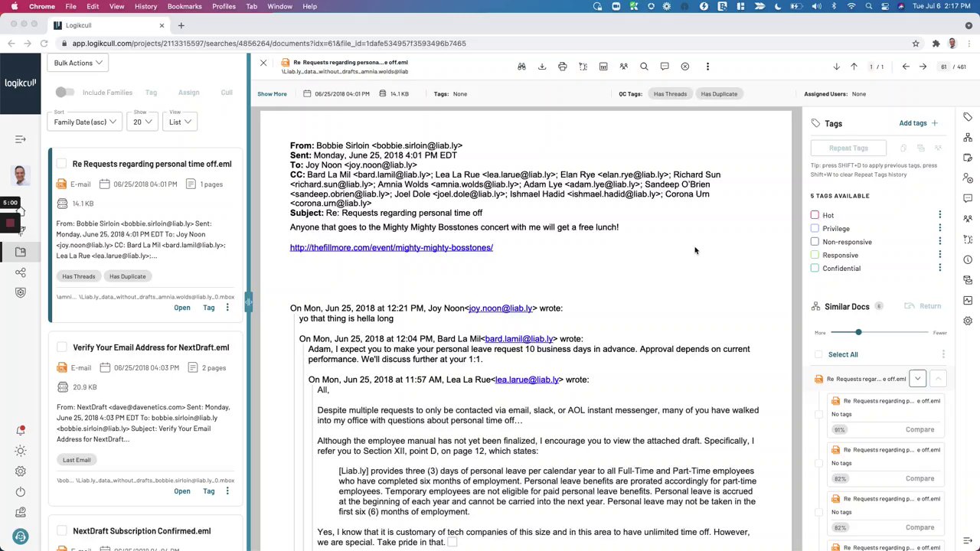
Task: Select checkbox for Re Requests regarding personal time off.eml
Action: 62,164
